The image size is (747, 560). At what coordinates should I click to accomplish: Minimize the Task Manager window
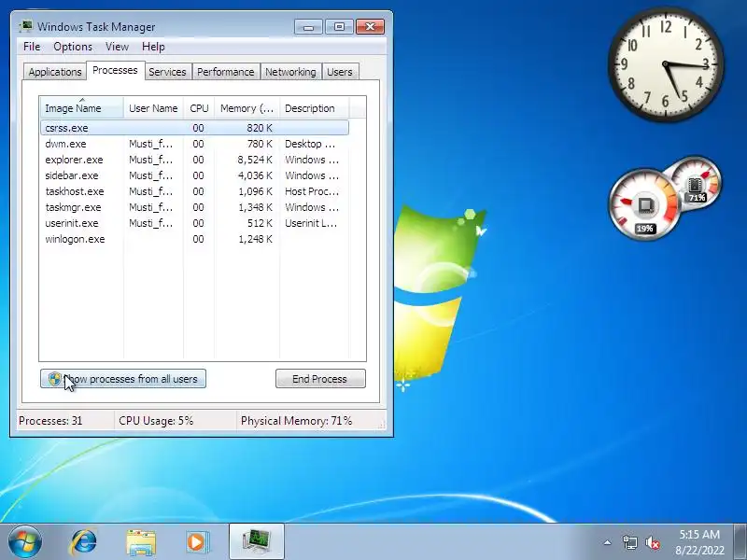(308, 27)
